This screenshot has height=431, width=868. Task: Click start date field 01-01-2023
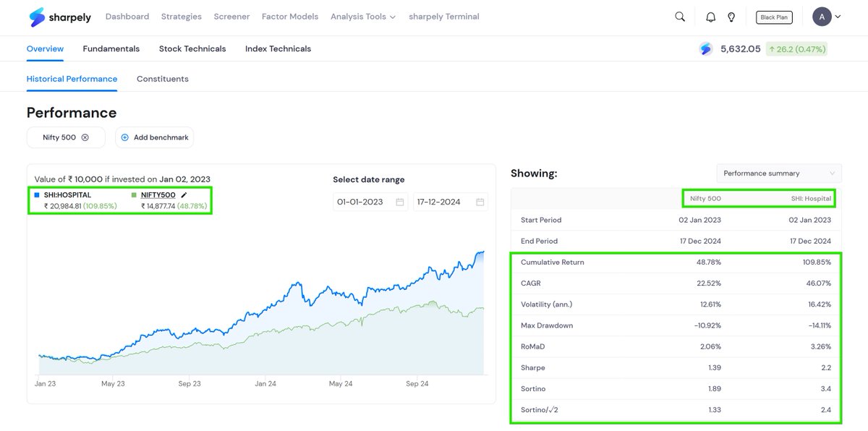click(x=370, y=202)
